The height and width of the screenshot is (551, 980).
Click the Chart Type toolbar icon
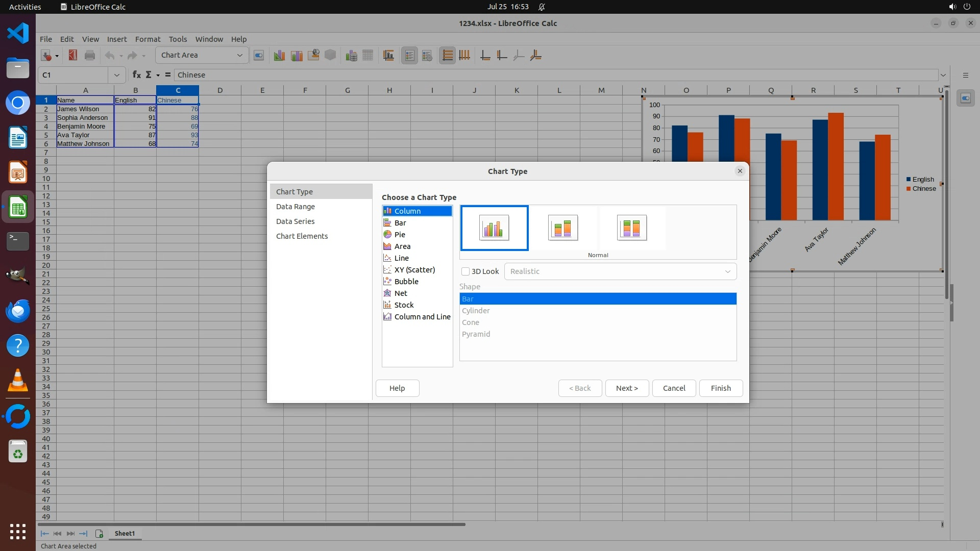click(x=279, y=56)
